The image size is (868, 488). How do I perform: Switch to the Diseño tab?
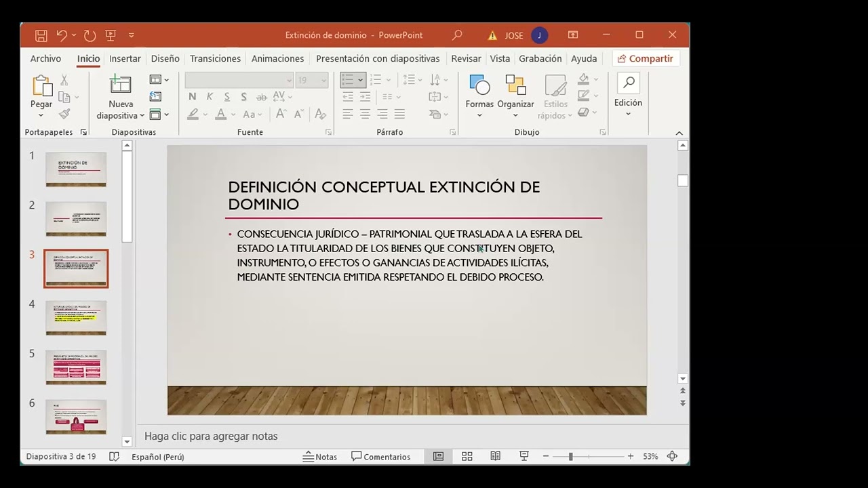[x=165, y=58]
